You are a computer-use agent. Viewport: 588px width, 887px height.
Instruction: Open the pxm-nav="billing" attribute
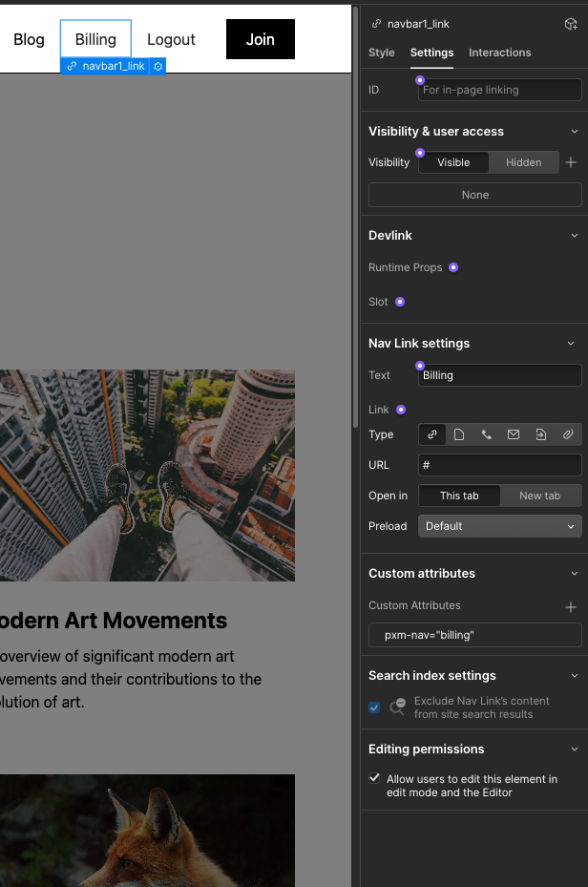pos(475,635)
